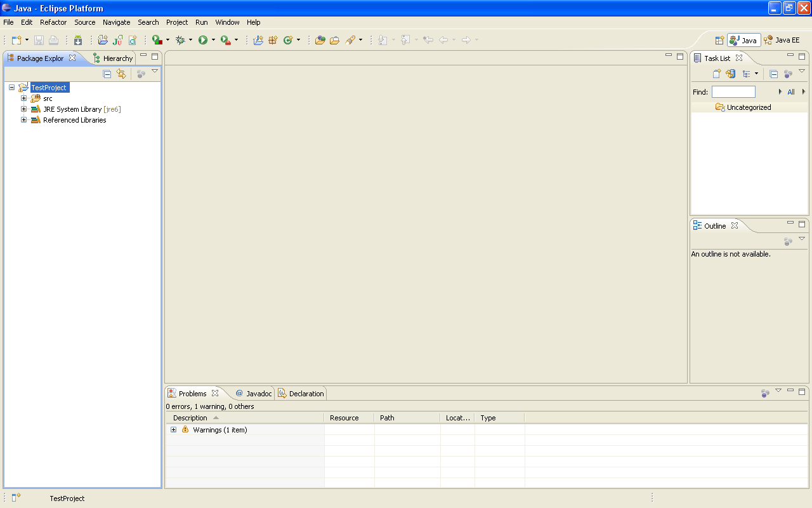
Task: Open the Android SDK manager download icon
Action: [78, 40]
